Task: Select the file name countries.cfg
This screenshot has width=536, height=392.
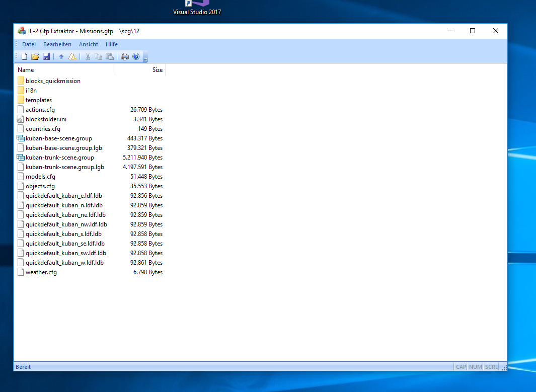Action: [43, 129]
